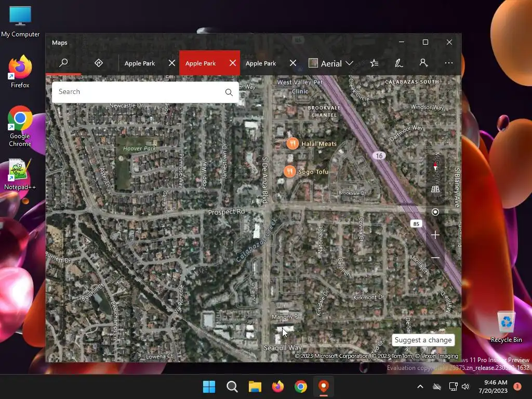
Task: Open Saved places favorites icon
Action: (x=374, y=63)
